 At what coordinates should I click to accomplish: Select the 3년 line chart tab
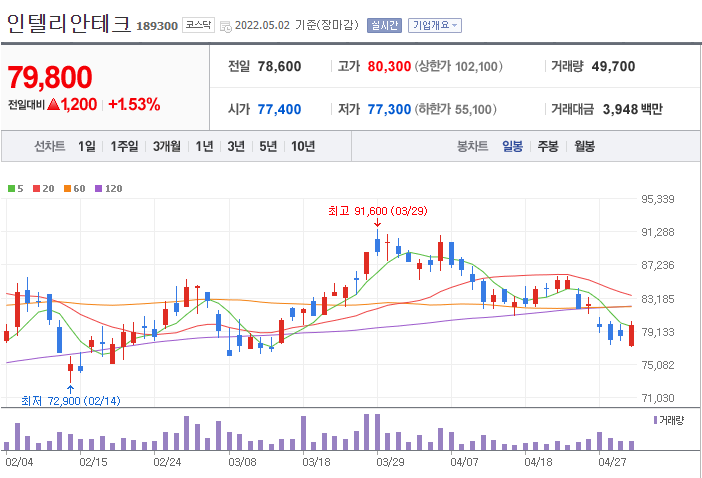[x=236, y=146]
